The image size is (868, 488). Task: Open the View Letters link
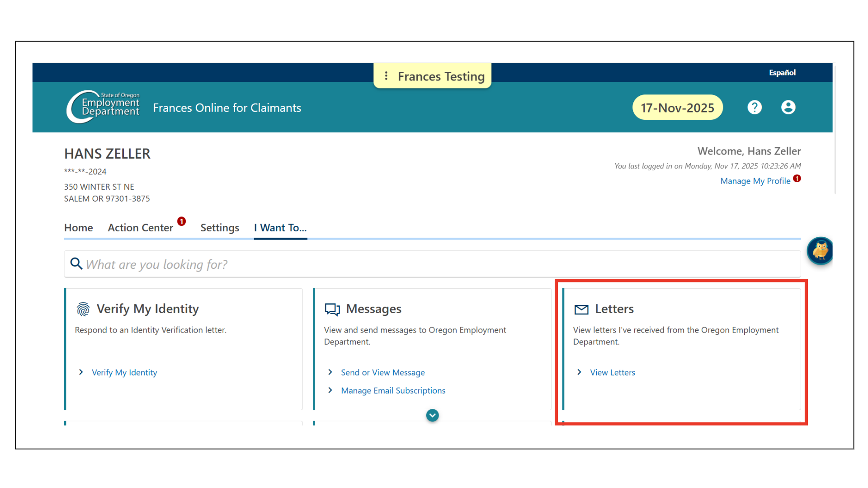click(613, 372)
